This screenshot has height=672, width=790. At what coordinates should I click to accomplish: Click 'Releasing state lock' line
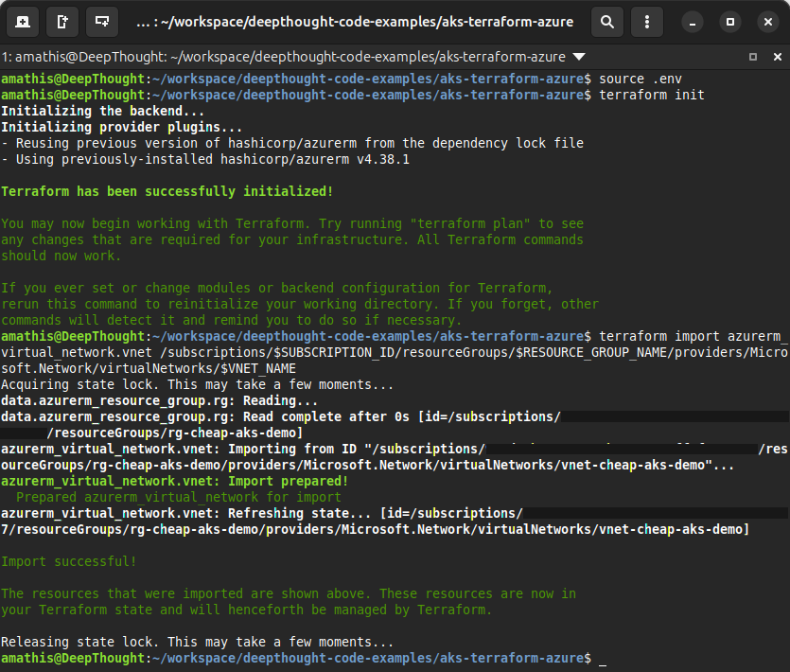(x=197, y=643)
